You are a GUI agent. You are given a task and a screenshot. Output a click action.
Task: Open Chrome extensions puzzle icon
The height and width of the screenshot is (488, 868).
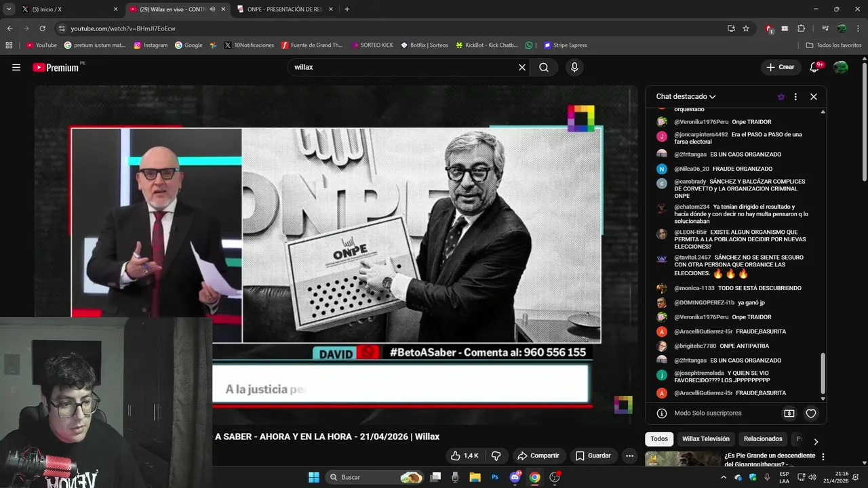point(801,28)
